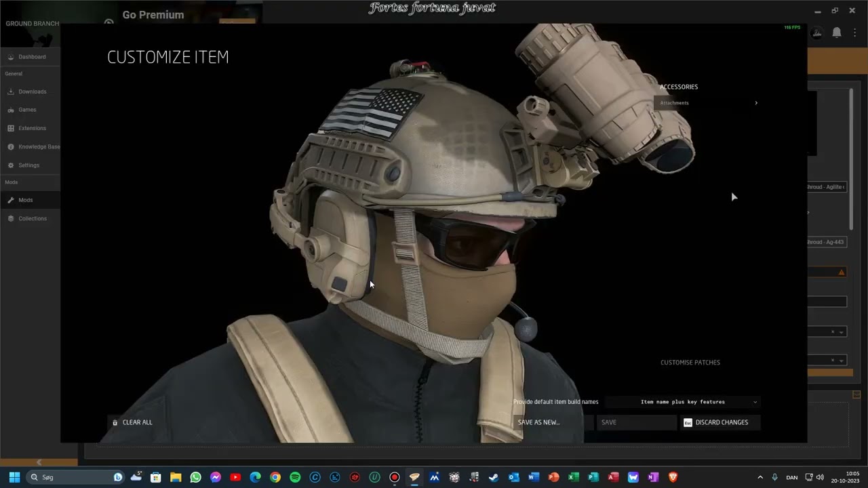The width and height of the screenshot is (868, 488).
Task: Open Word from taskbar
Action: point(534,477)
